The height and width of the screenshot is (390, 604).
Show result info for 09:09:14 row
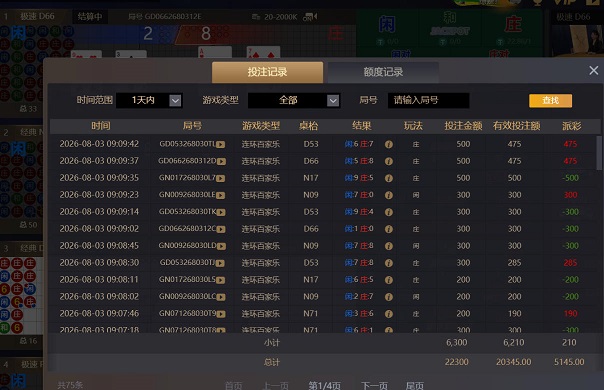tap(389, 212)
